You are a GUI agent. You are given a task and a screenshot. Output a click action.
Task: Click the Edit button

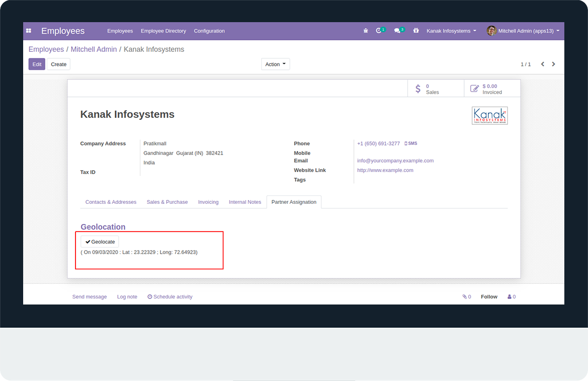(x=37, y=64)
